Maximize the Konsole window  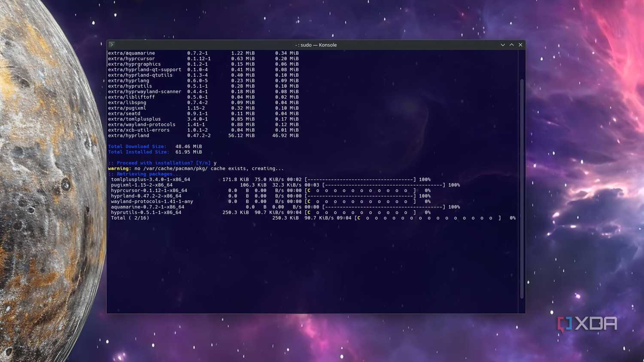click(512, 45)
